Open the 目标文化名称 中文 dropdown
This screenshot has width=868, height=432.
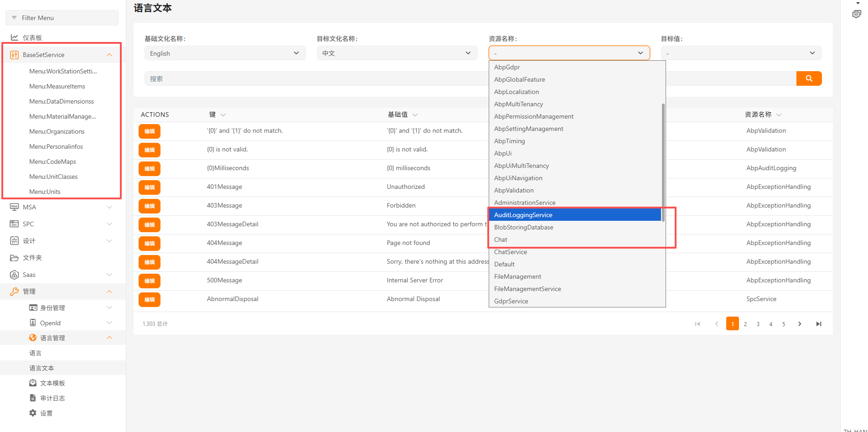[397, 53]
